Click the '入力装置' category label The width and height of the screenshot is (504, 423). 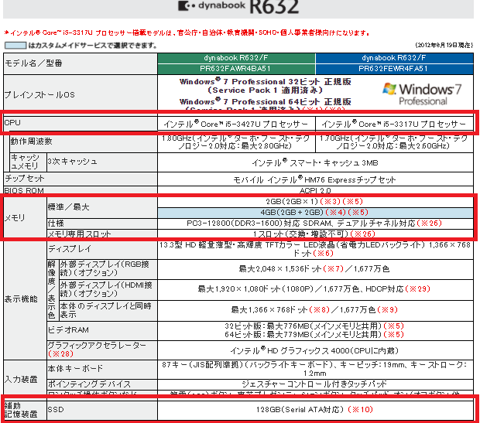pos(21,380)
